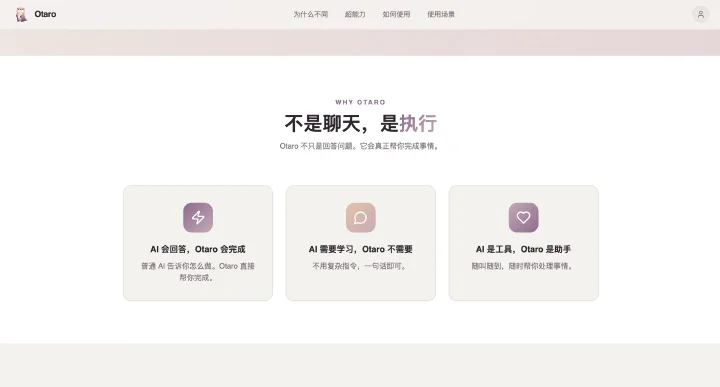Click the Otaro brand name
Screen dimensions: 720x387
coord(45,14)
